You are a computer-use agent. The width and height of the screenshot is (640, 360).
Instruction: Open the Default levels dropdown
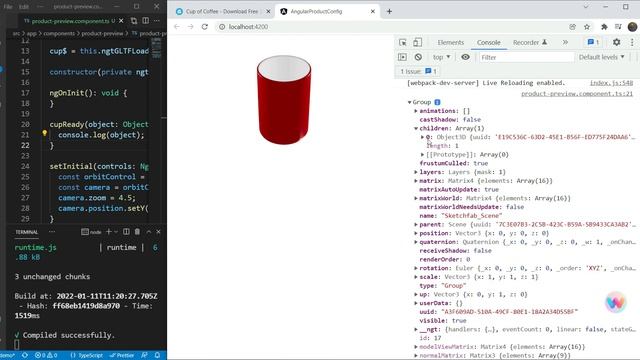click(x=601, y=57)
